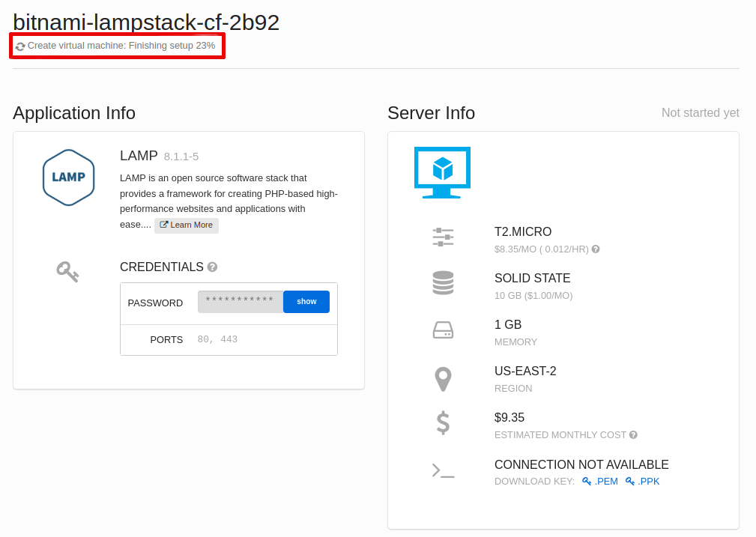Image resolution: width=756 pixels, height=537 pixels.
Task: Click the CREDENTIALS label
Action: click(162, 267)
